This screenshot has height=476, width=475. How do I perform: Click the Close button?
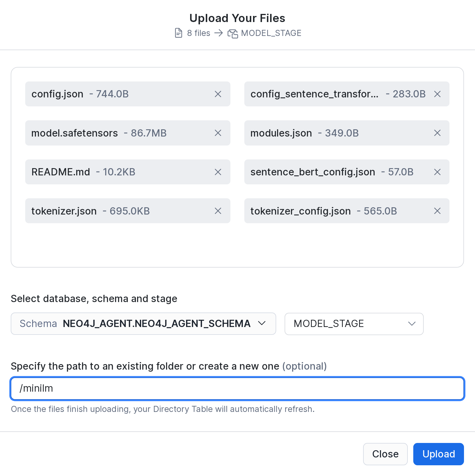pyautogui.click(x=385, y=454)
